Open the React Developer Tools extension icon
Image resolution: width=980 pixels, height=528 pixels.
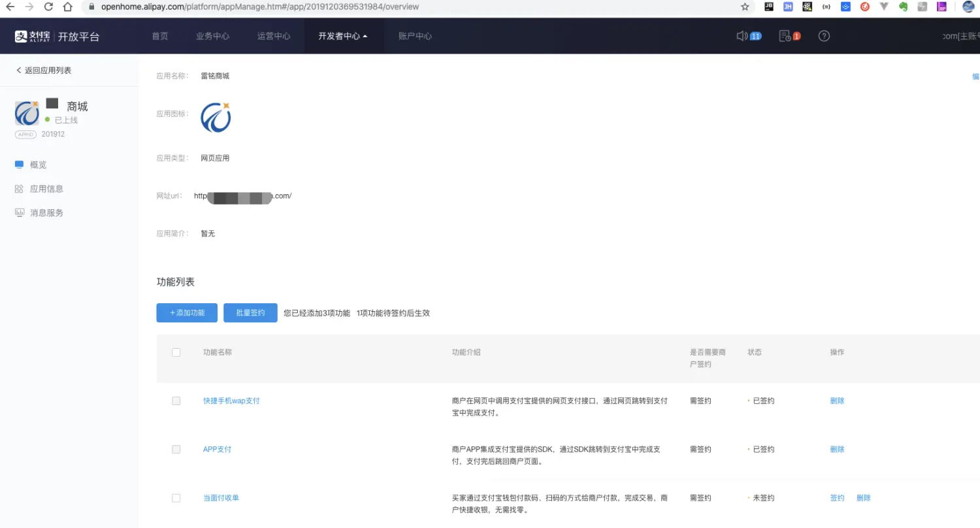click(808, 7)
